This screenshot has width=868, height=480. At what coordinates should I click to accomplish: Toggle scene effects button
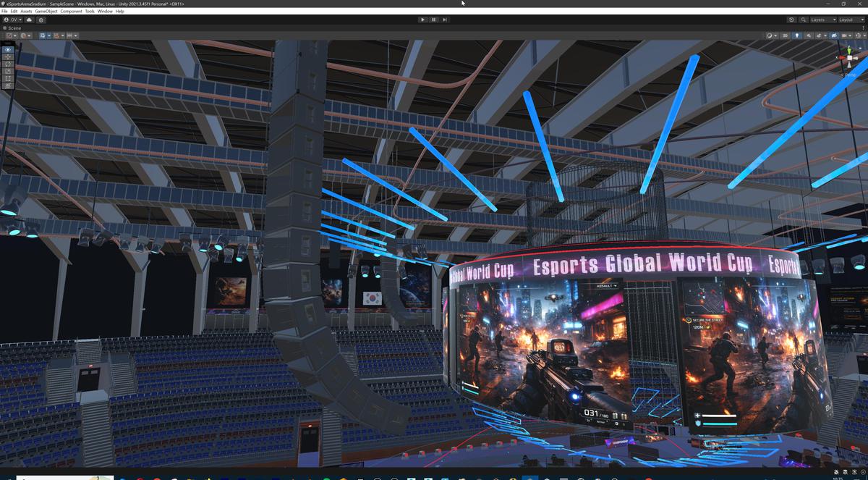tap(819, 35)
